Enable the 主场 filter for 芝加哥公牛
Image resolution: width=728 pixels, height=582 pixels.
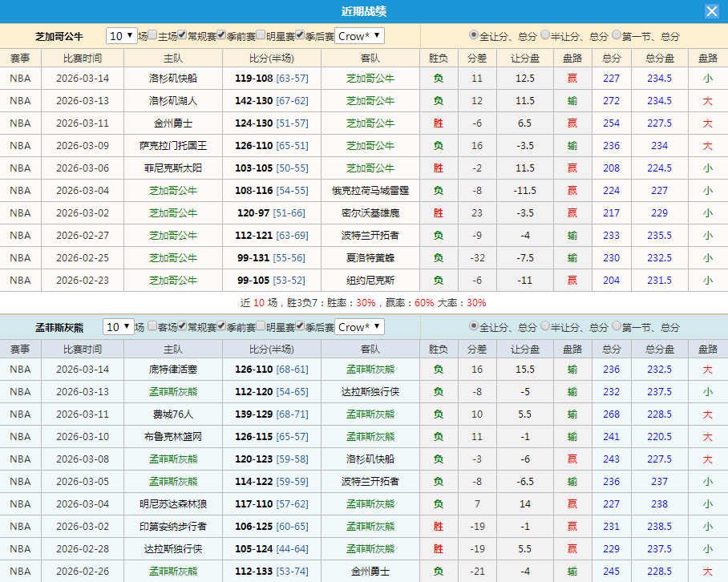point(153,36)
